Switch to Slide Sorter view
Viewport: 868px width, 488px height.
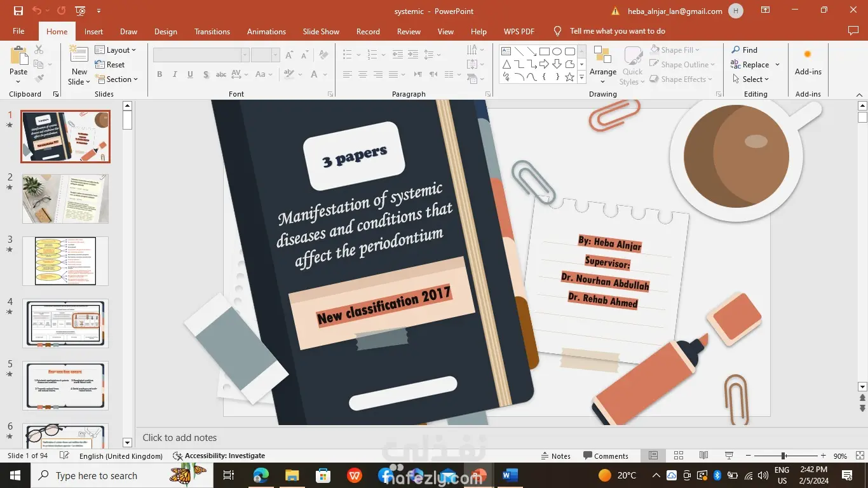(679, 456)
